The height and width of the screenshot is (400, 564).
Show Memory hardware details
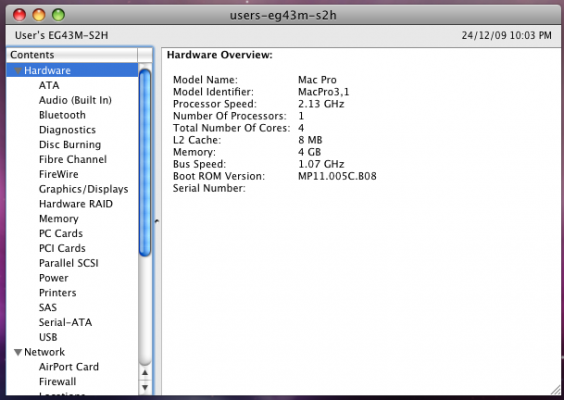tap(59, 219)
